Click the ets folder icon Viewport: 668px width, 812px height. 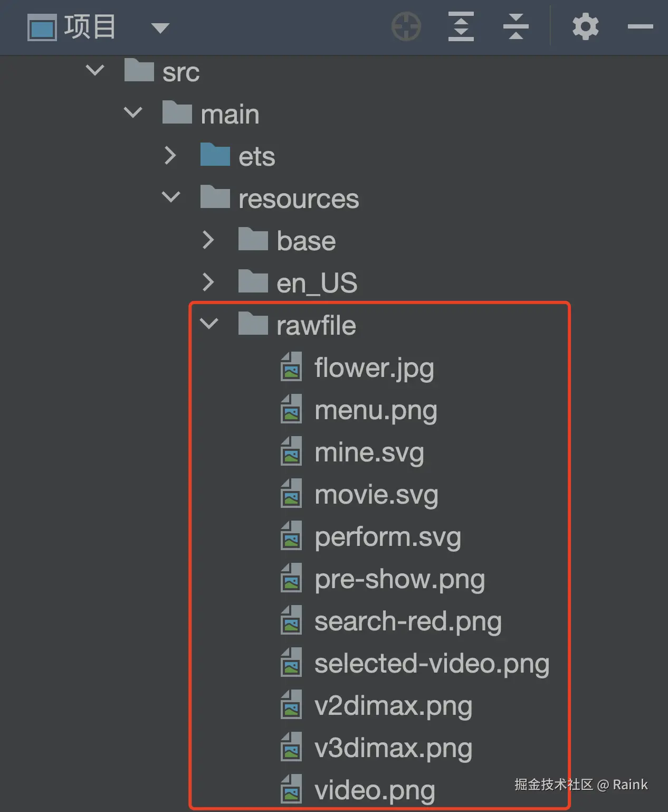(215, 155)
